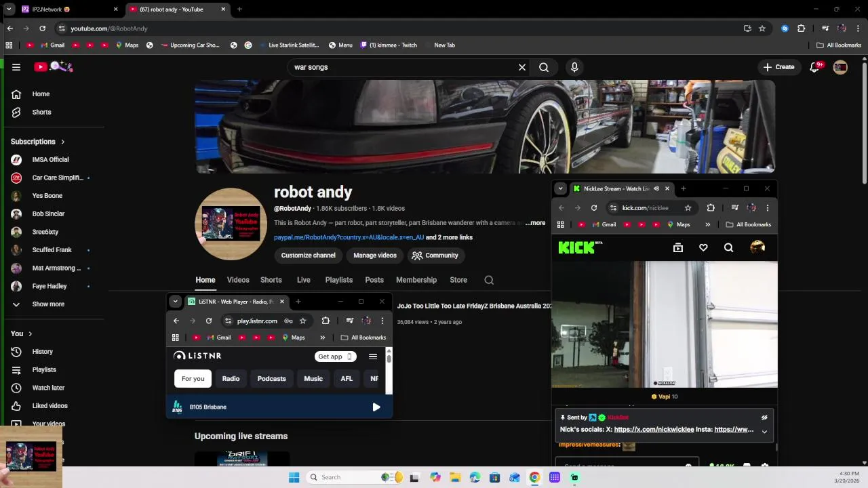Start YouTube voice search with microphone

574,67
